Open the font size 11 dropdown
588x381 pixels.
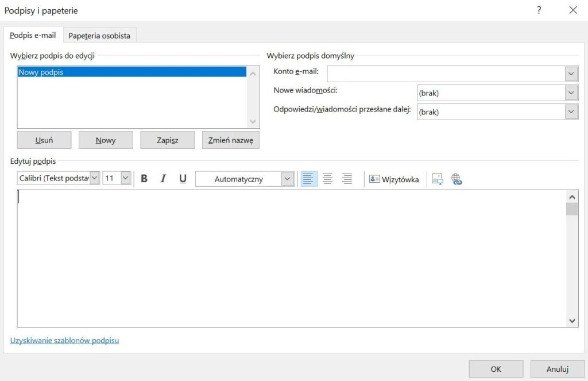[126, 179]
